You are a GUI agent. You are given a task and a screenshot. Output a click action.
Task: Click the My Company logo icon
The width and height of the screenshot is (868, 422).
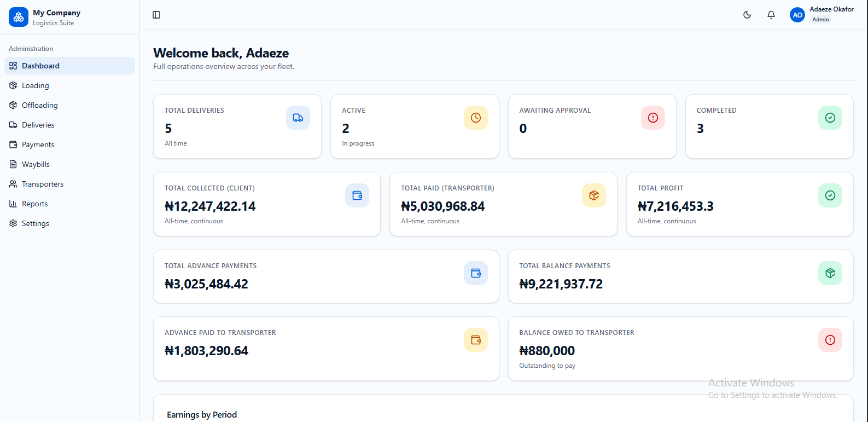[x=19, y=17]
